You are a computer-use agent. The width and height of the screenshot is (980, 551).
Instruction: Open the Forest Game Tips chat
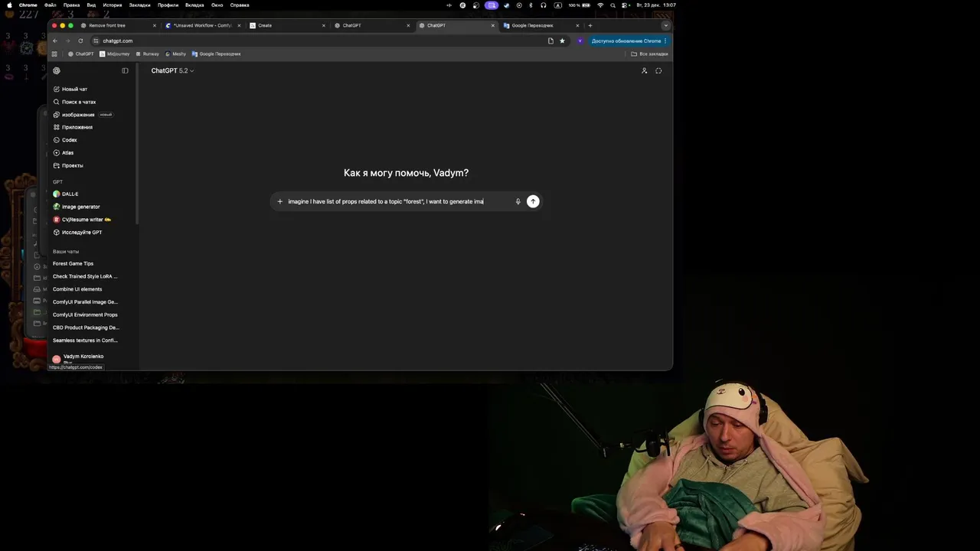tap(73, 263)
